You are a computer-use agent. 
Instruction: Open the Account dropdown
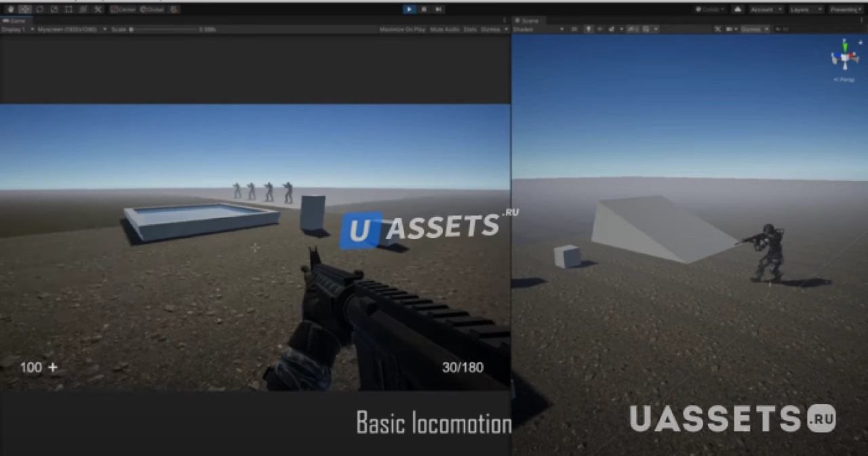tap(767, 9)
